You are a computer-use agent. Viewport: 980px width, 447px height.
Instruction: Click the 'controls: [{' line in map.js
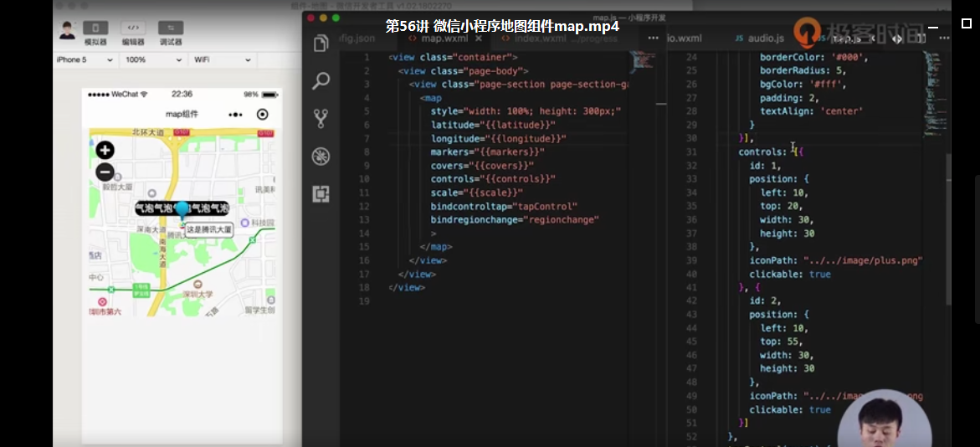pos(771,152)
